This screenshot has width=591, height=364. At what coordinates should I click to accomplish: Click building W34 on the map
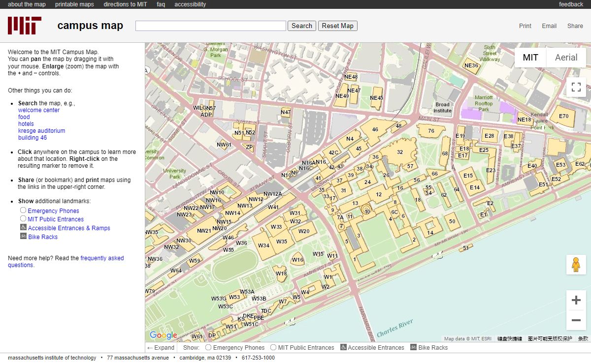click(263, 245)
